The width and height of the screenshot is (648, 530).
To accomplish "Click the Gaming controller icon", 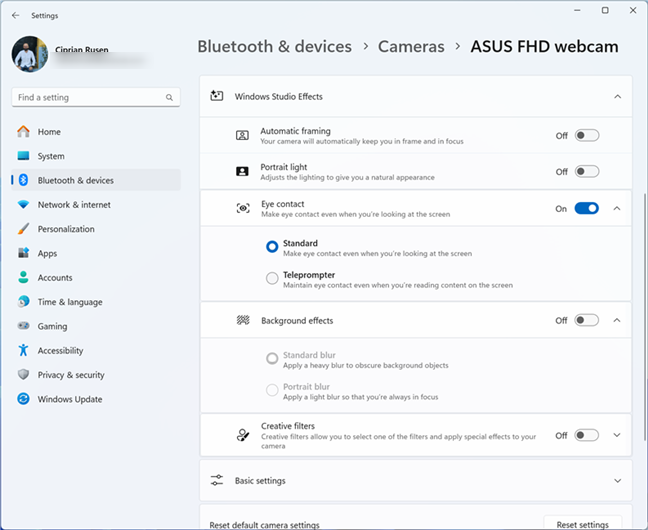I will click(24, 326).
